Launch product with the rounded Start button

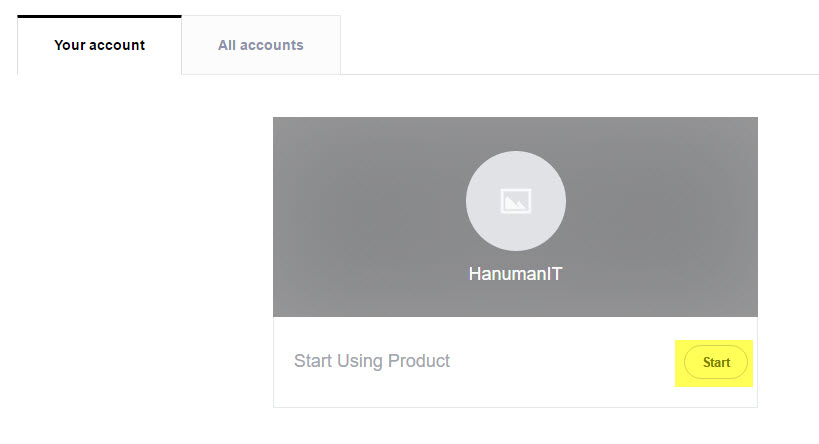(716, 362)
